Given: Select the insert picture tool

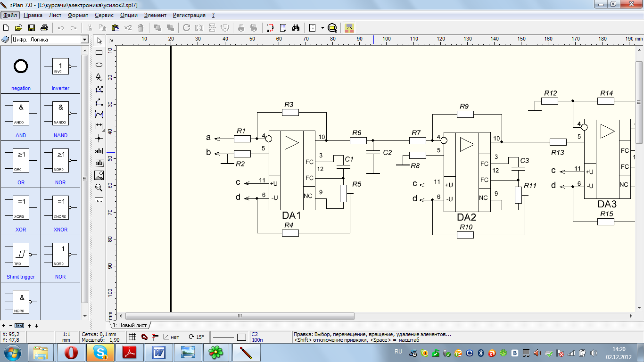Looking at the screenshot, I should pos(99,175).
